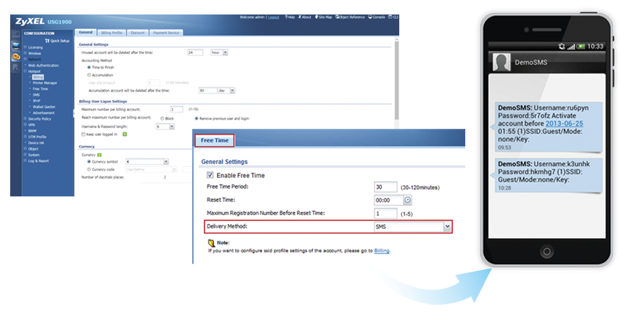Click the About icon in header

[305, 17]
